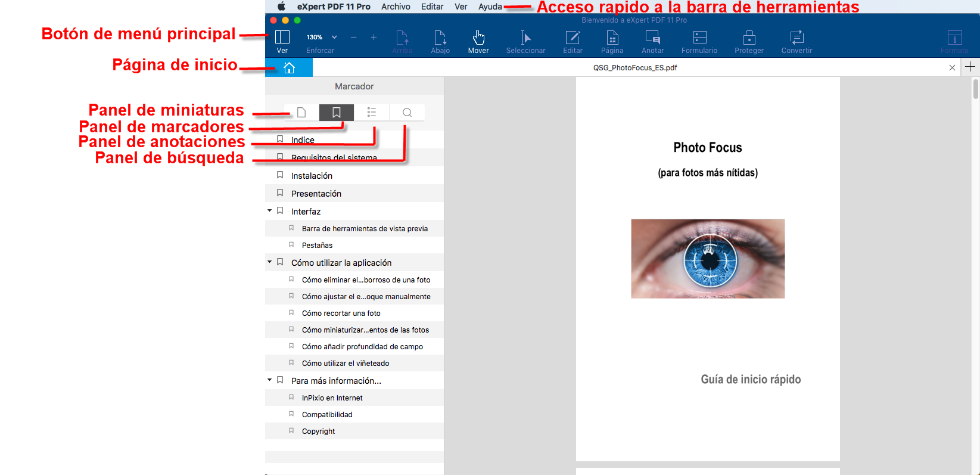Open the Ayuda menu
Screen dimensions: 980x475
point(490,7)
